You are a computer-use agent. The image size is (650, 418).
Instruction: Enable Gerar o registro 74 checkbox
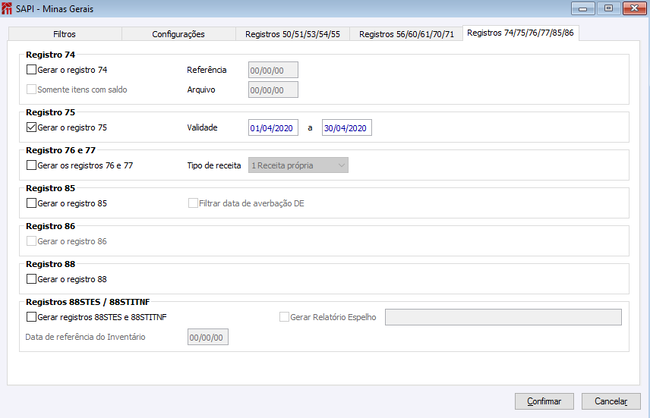[31, 70]
